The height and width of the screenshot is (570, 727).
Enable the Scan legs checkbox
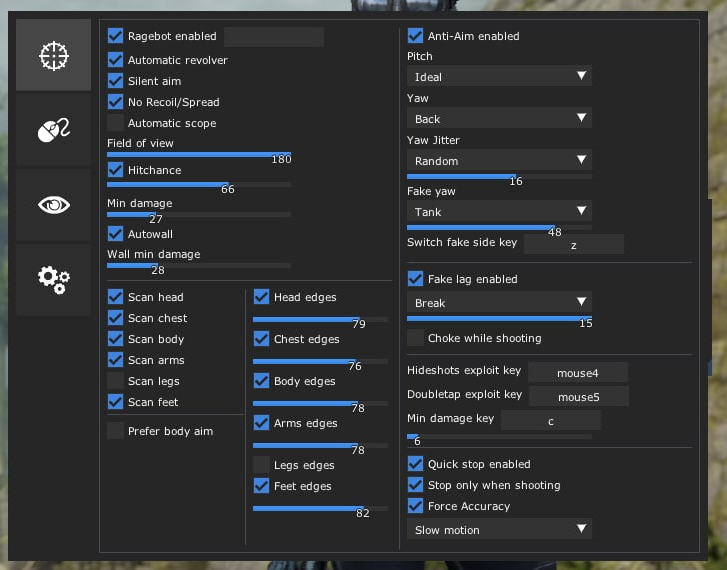[x=116, y=381]
